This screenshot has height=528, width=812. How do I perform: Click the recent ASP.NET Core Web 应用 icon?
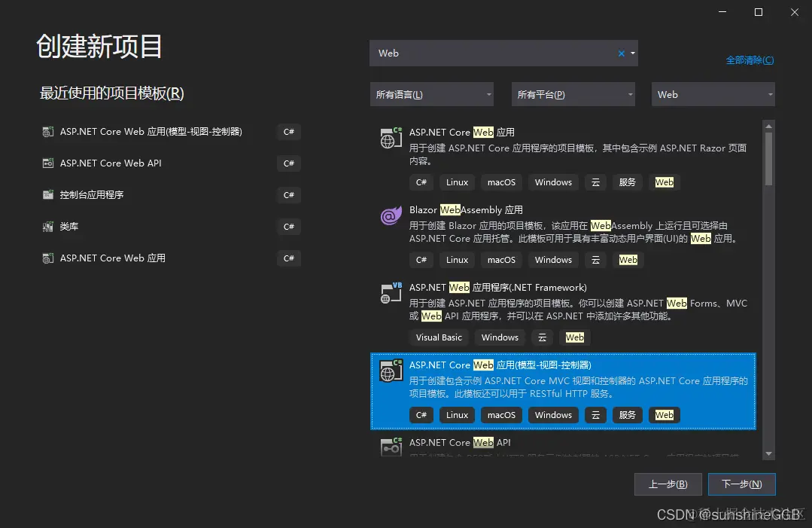[47, 258]
